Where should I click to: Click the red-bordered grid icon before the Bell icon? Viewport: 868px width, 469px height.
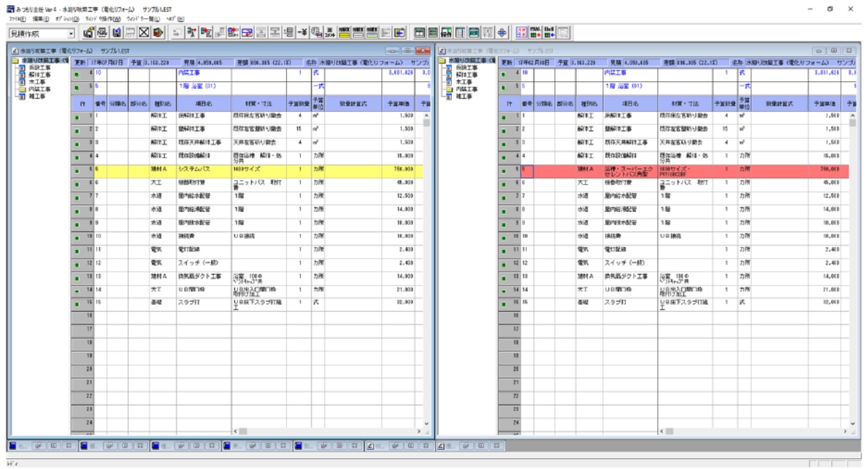[x=521, y=33]
